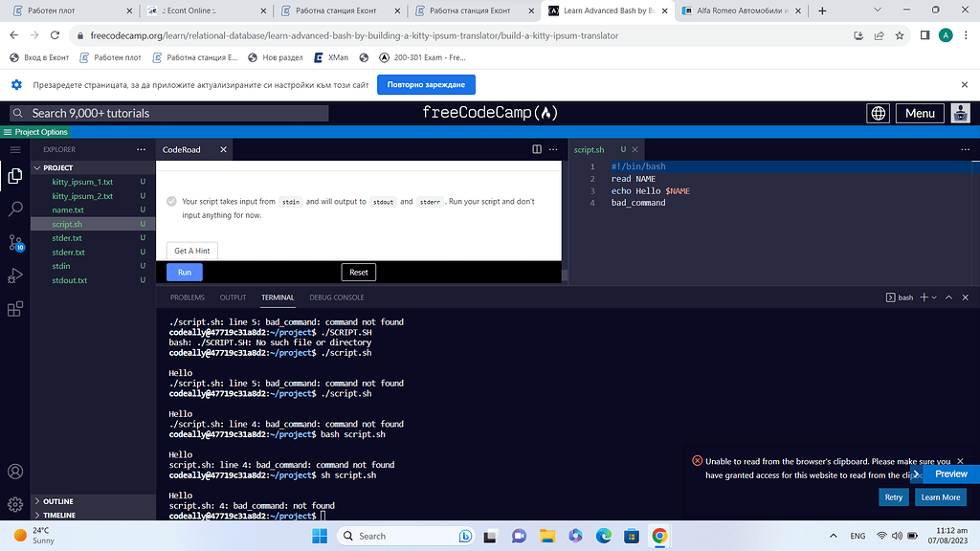980x551 pixels.
Task: Open the freeCodeCamp Menu
Action: click(x=919, y=113)
